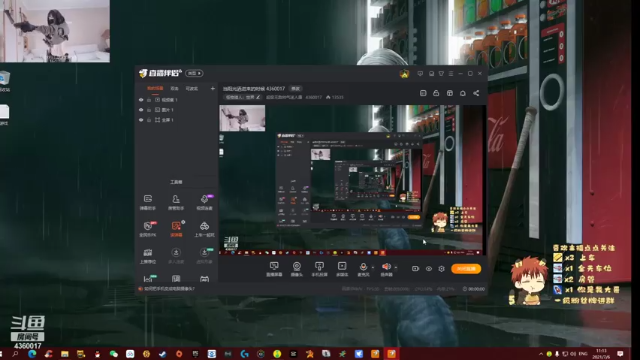Image resolution: width=640 pixels, height=360 pixels.
Task: Open the 弹幕助手 danmaku assistant tool
Action: coord(148,202)
